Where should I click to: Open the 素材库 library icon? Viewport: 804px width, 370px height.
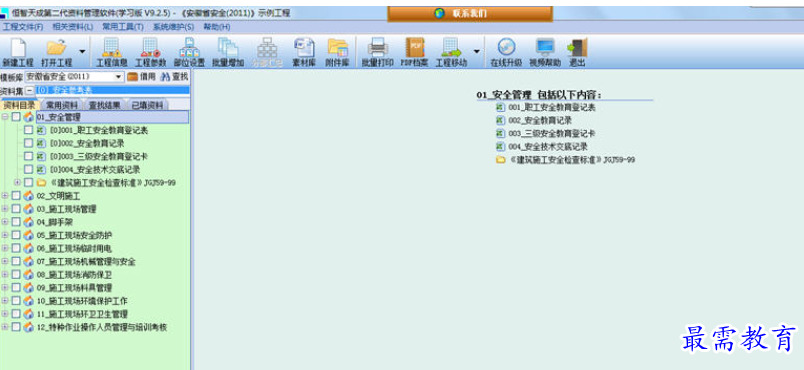(304, 48)
